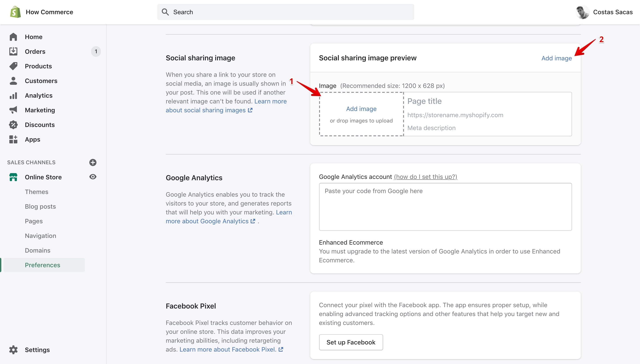The width and height of the screenshot is (640, 364).
Task: Click the social sharing preview Page title
Action: (x=424, y=101)
